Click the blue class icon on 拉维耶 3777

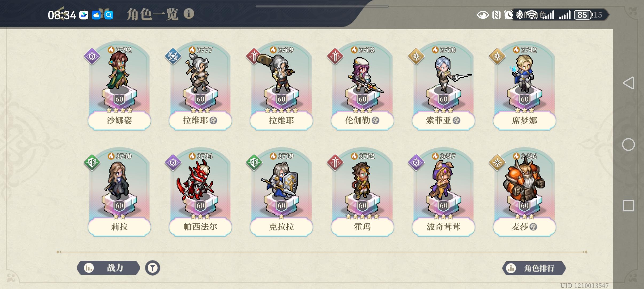[x=173, y=56]
